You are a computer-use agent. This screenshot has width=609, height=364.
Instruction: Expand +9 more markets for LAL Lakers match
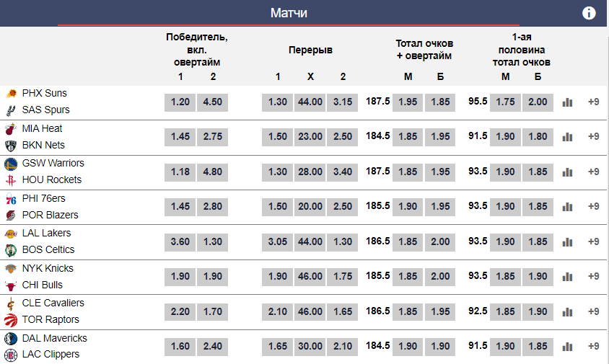point(594,241)
